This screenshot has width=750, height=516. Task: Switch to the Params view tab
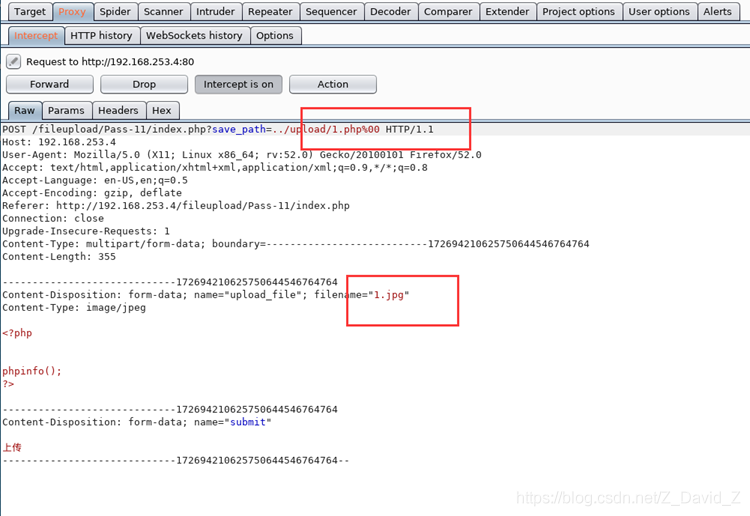tap(66, 110)
